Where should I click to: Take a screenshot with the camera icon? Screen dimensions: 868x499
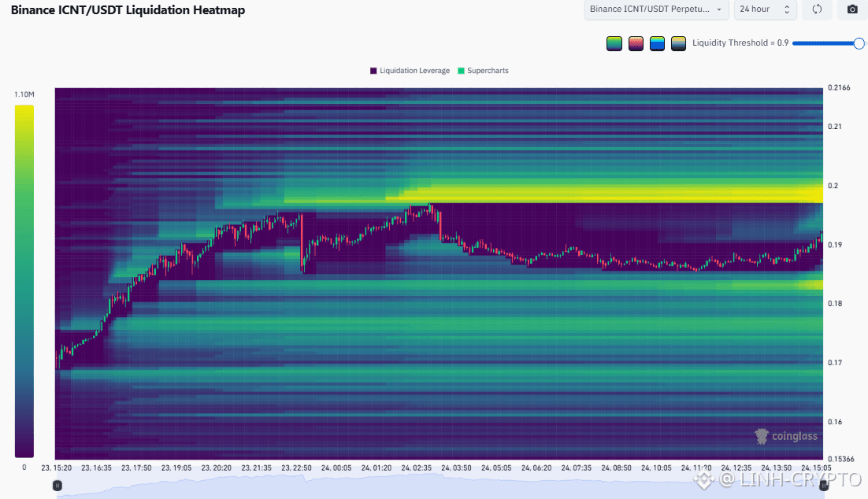pyautogui.click(x=852, y=9)
